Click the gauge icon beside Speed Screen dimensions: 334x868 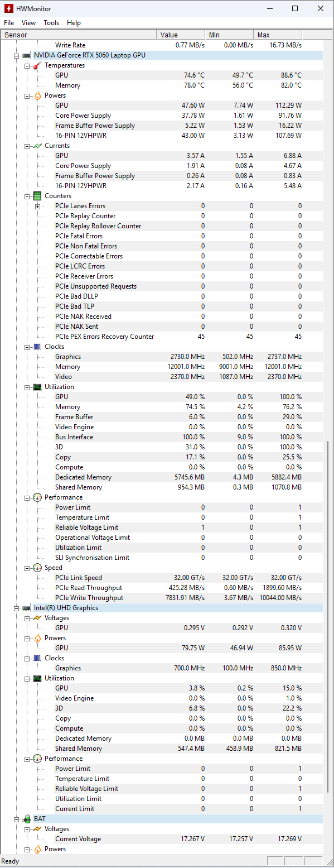tap(37, 568)
